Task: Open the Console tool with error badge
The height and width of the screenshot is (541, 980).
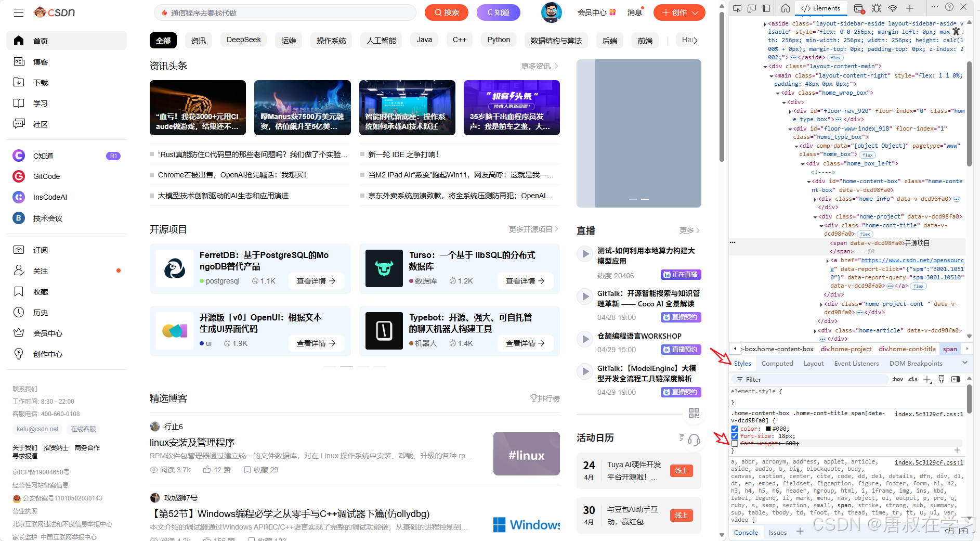Action: tap(859, 8)
